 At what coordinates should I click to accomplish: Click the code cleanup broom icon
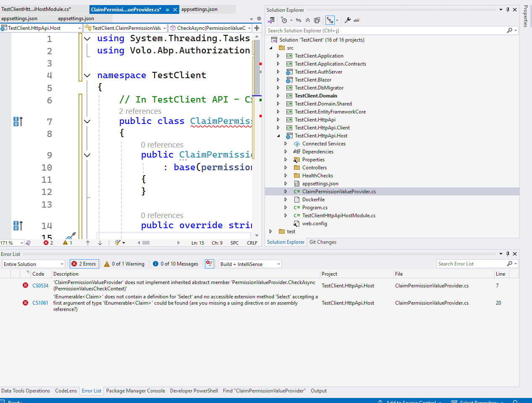pyautogui.click(x=118, y=242)
